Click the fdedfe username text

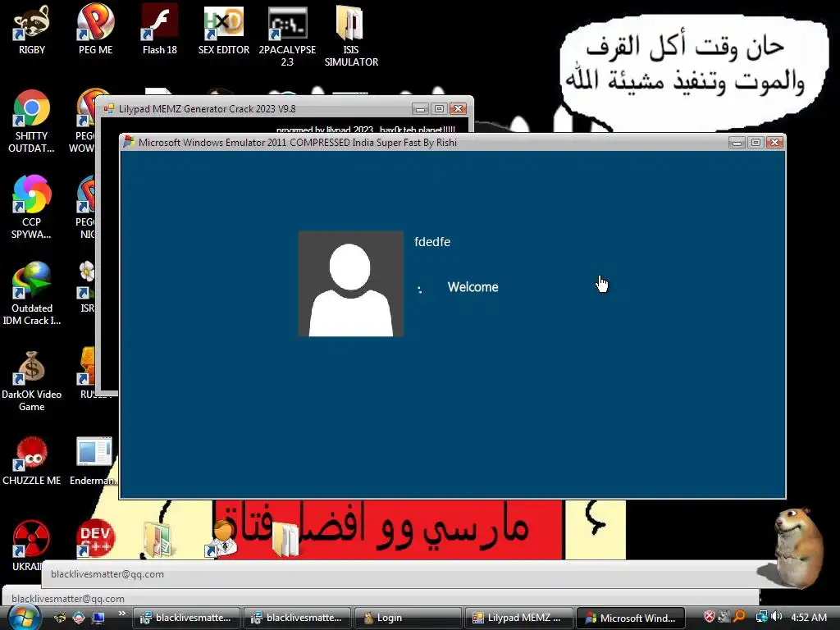coord(432,242)
